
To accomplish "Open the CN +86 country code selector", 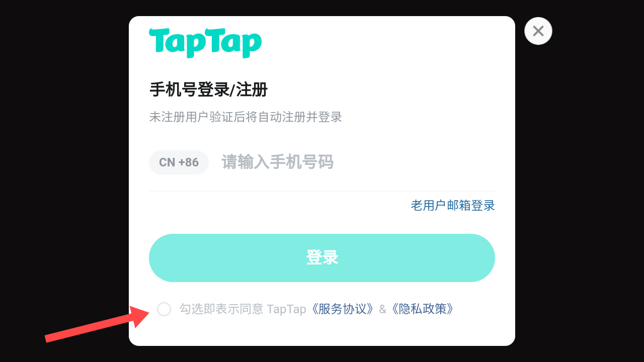I will click(179, 162).
